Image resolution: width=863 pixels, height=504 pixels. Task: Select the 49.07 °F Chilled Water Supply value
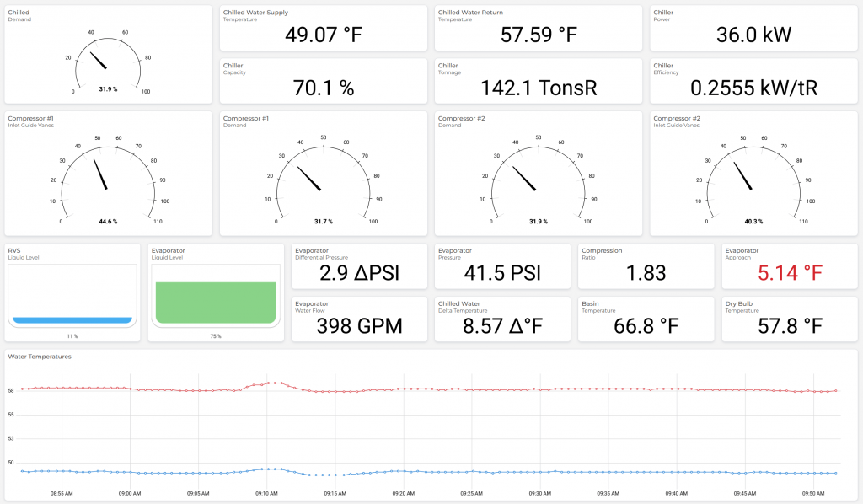coord(323,35)
